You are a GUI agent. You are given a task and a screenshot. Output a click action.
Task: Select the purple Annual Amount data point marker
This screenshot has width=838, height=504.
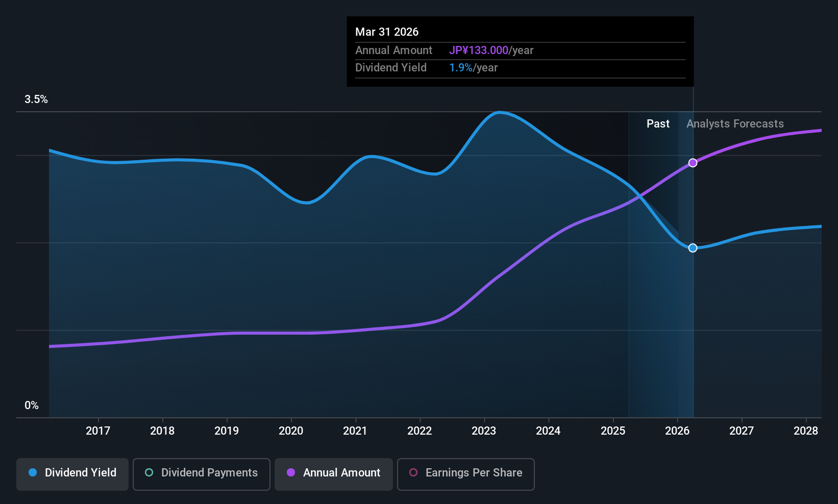tap(693, 163)
